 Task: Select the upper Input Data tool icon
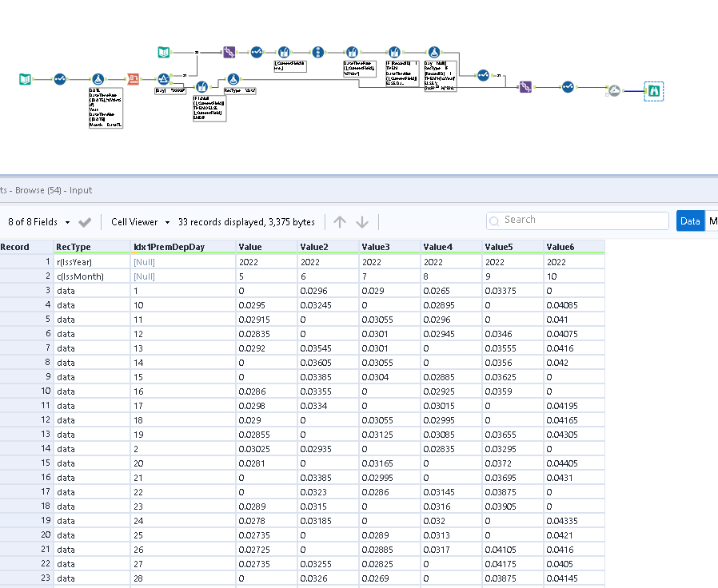[163, 50]
